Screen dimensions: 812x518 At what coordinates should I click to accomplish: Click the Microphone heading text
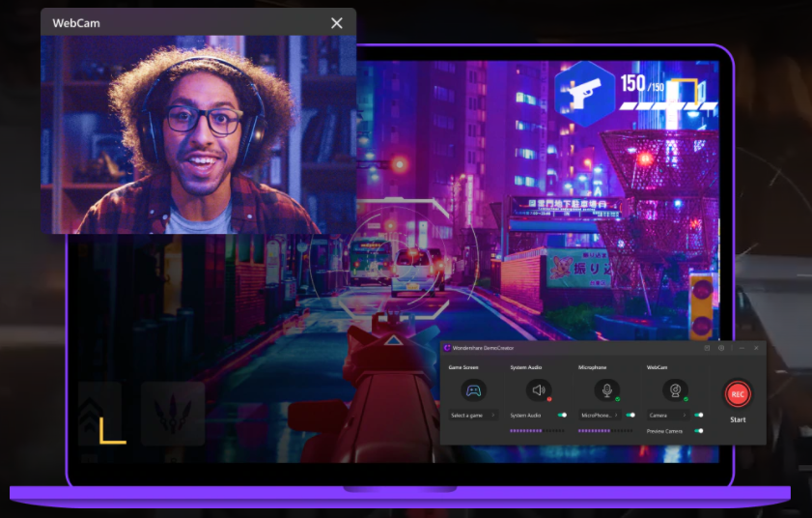(593, 367)
